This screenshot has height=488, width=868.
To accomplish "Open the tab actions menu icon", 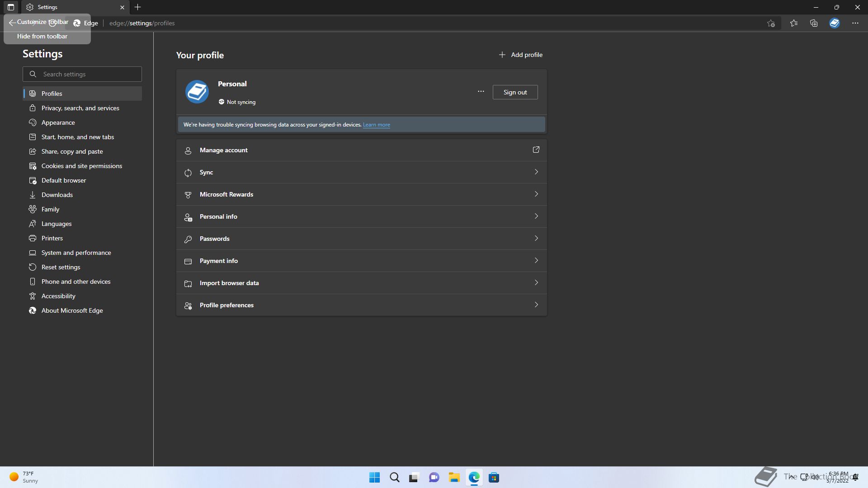I will (x=11, y=7).
